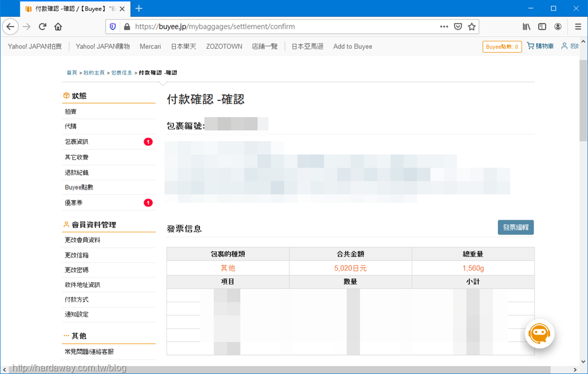588x374 pixels.
Task: Follow the 首頁 breadcrumb link
Action: click(72, 73)
